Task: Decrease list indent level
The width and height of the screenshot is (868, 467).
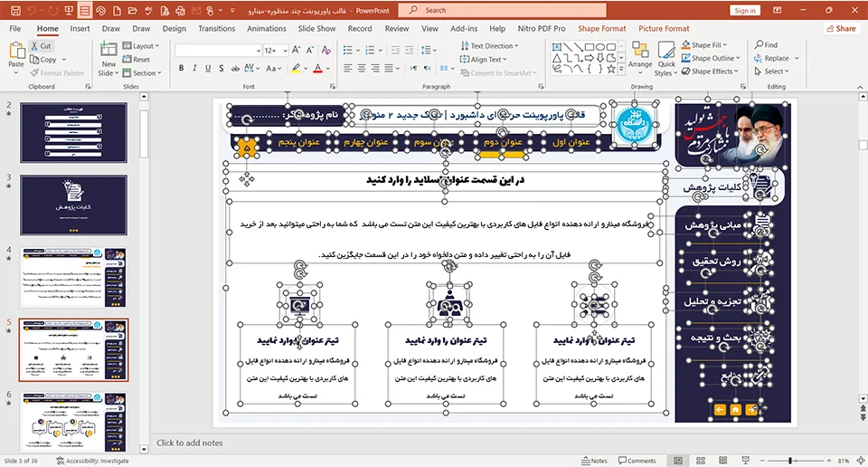Action: pyautogui.click(x=395, y=51)
